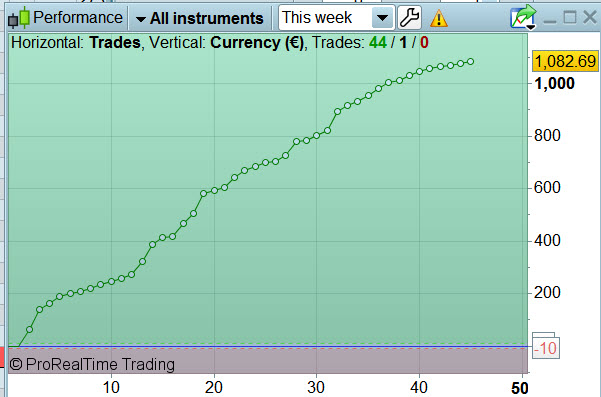Screen dimensions: 601x397
Task: Open the All instruments dropdown
Action: point(200,18)
